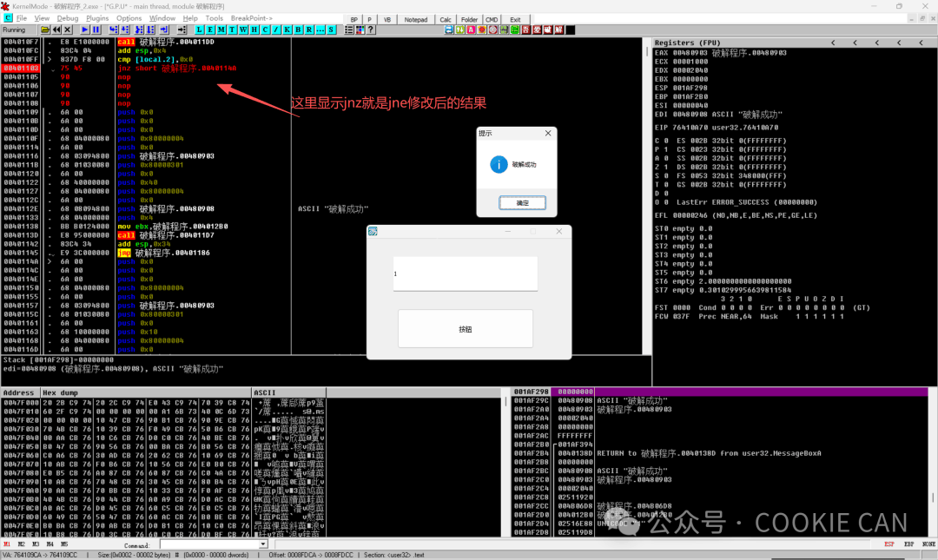This screenshot has height=560, width=938.
Task: Click the 按钮 button in the crackme window
Action: (466, 328)
